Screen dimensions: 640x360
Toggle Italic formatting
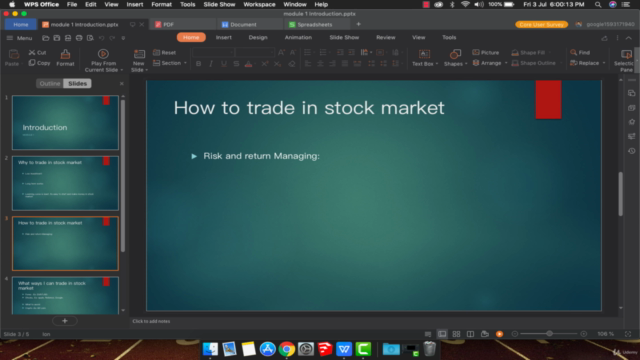tap(211, 64)
